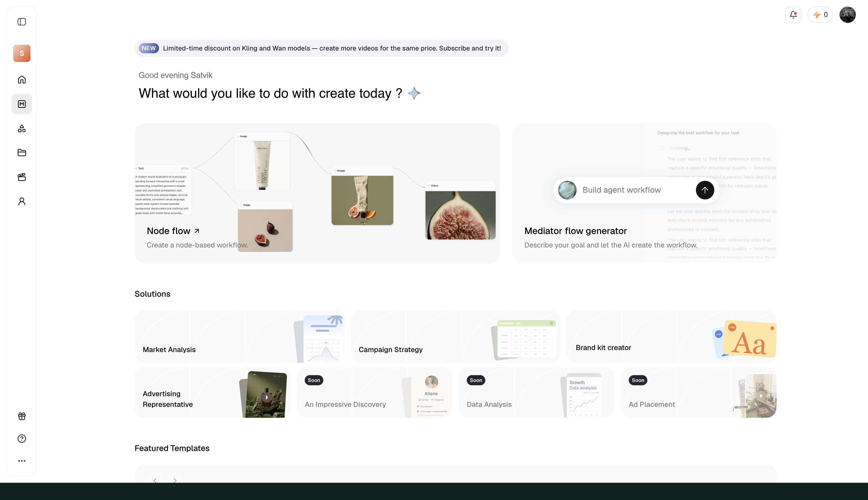Submit the Build agent workflow arrow
868x500 pixels.
pos(705,190)
